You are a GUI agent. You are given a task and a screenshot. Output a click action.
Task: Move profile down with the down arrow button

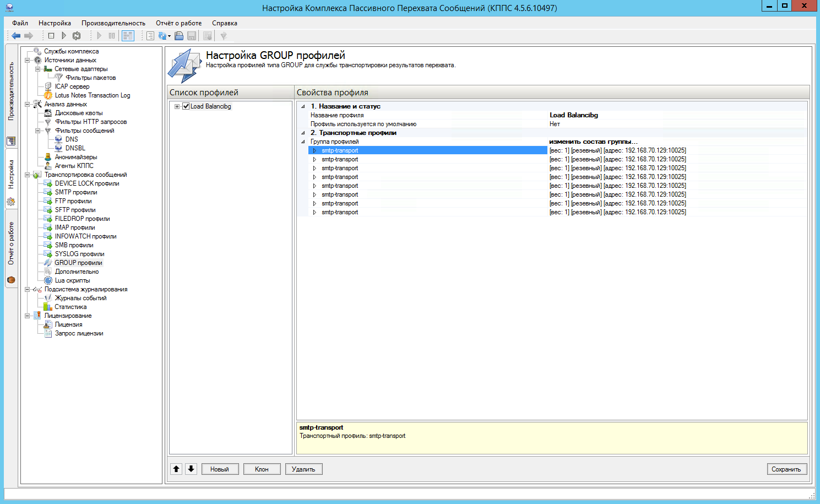coord(191,469)
